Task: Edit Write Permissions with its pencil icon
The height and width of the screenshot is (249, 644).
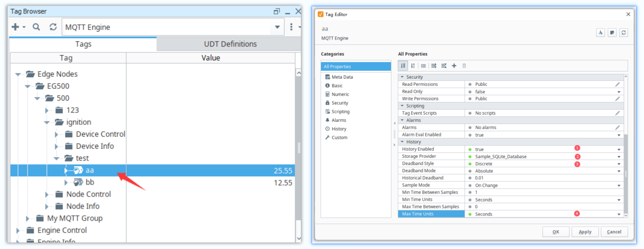Action: coord(618,99)
